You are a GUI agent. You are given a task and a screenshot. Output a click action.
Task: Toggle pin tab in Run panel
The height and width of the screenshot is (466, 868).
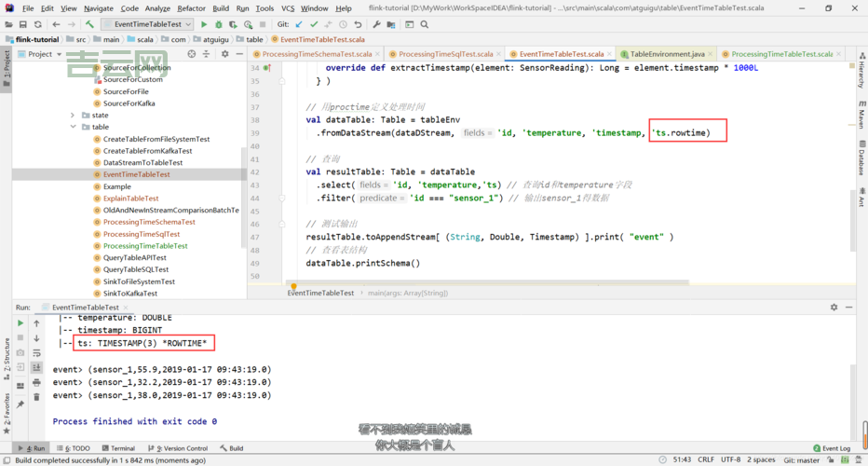click(x=20, y=404)
